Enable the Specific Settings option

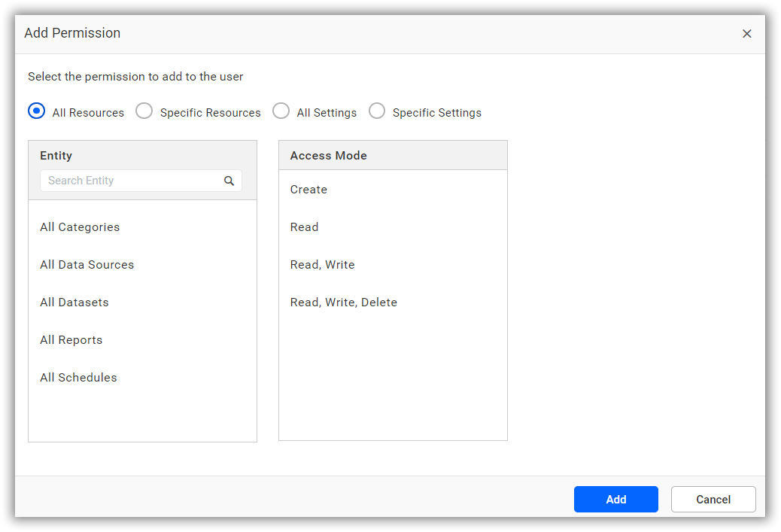[x=376, y=110]
